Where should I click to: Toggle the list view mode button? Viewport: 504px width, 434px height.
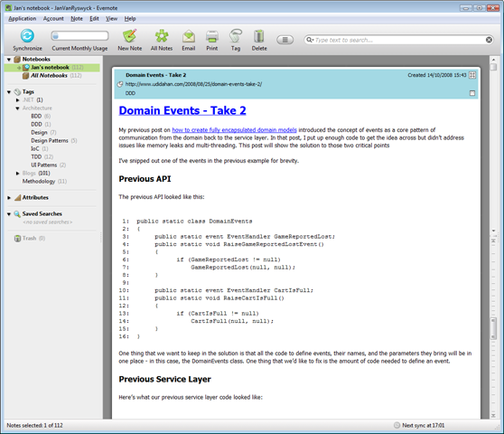point(285,40)
